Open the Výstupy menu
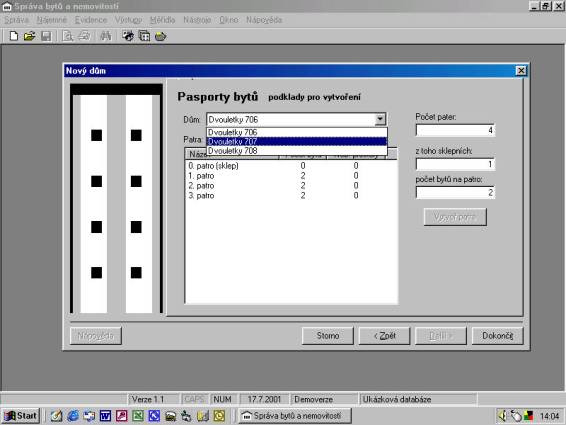 point(129,20)
